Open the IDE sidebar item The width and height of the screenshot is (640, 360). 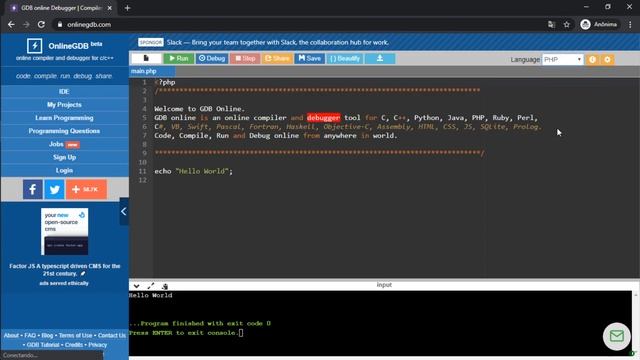pos(64,91)
